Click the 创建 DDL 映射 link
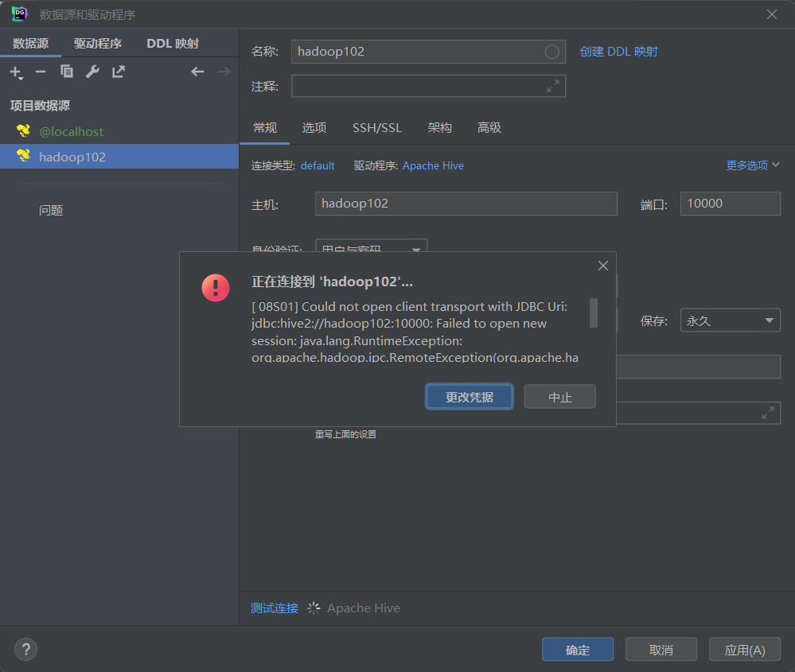This screenshot has width=795, height=672. tap(618, 52)
